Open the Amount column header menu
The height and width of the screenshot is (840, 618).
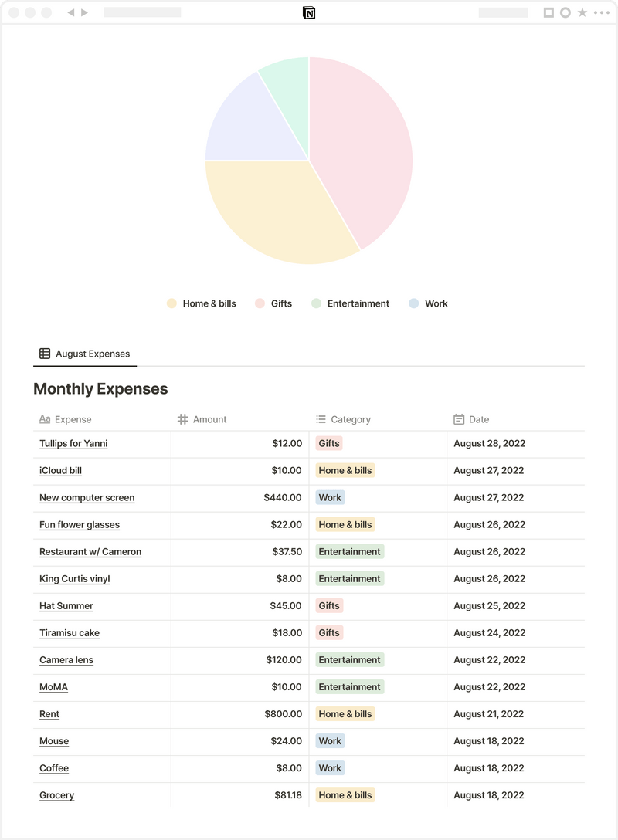(x=209, y=419)
